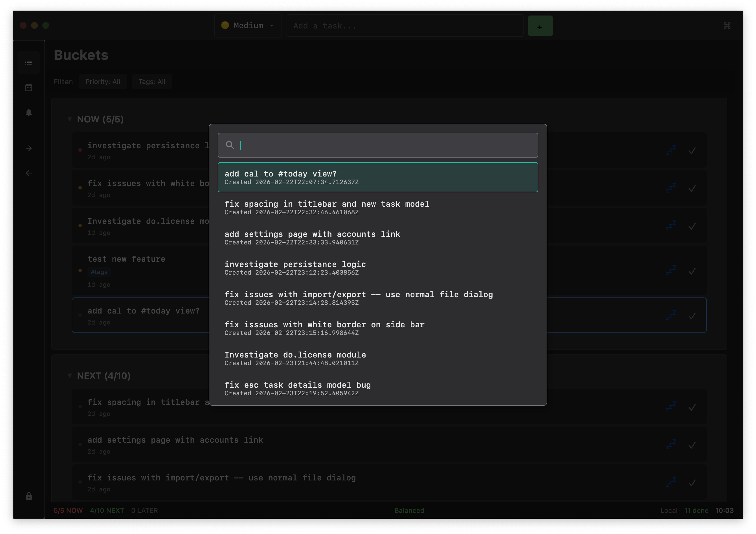Open the lock icon at sidebar bottom

(x=29, y=497)
